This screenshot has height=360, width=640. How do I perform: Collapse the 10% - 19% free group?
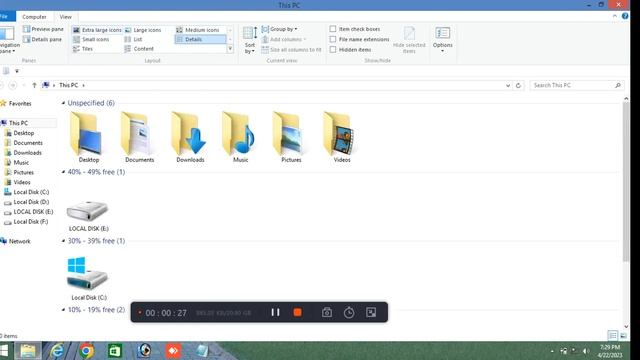(x=63, y=310)
